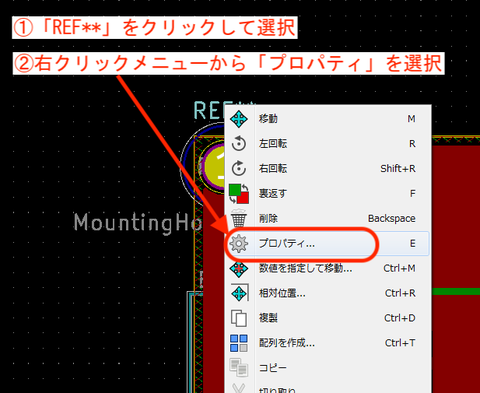
Task: Click the Shift+R shortcut label
Action: (x=398, y=169)
